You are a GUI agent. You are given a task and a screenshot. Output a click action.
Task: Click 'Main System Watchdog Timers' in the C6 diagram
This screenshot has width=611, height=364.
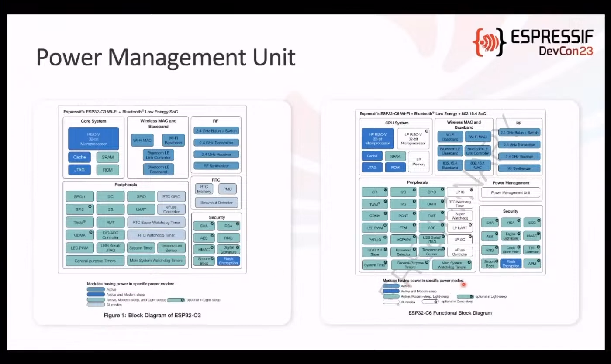[x=452, y=264]
